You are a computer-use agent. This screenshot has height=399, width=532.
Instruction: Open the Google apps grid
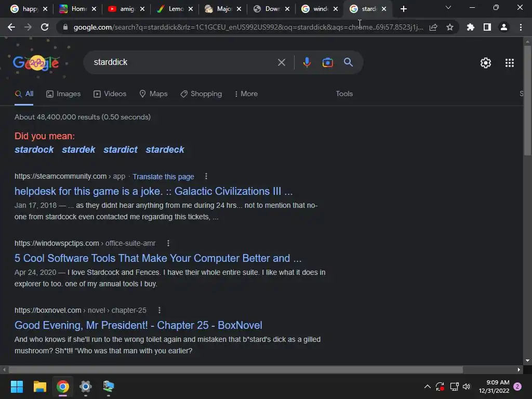click(x=510, y=63)
